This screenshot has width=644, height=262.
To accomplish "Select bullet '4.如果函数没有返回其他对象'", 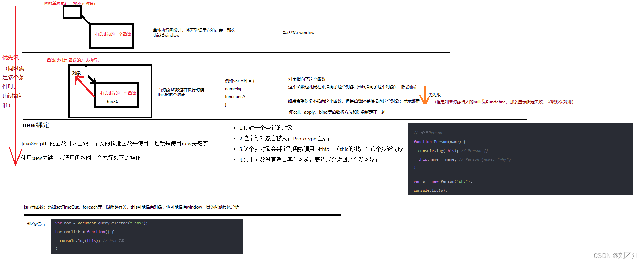I will tap(308, 160).
